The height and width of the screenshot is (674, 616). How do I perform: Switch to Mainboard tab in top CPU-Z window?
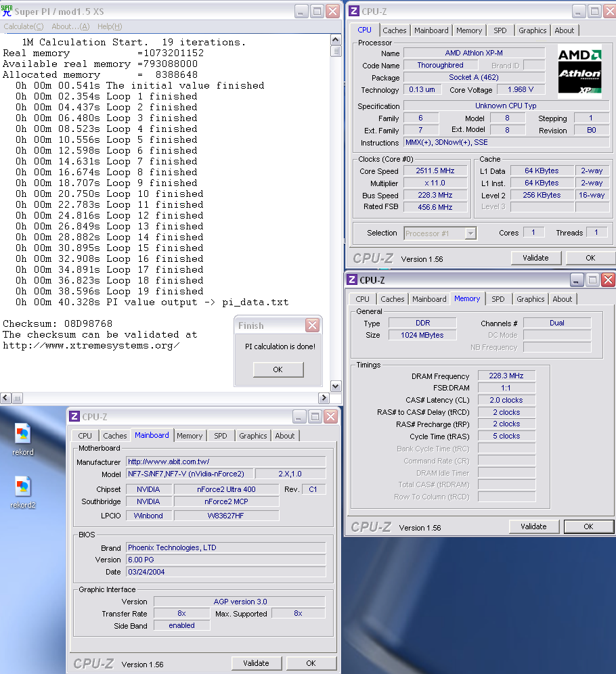(431, 30)
